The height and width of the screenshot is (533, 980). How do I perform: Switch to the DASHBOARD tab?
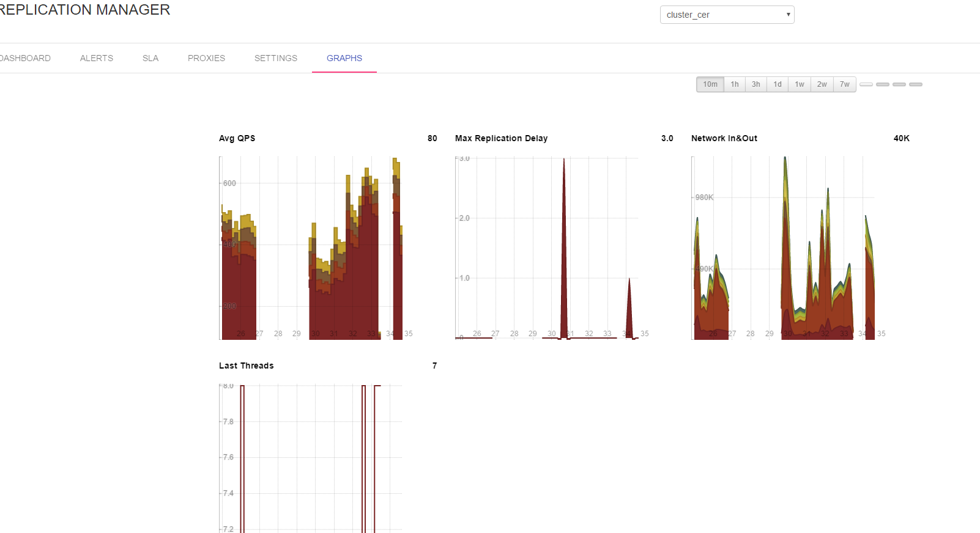[25, 58]
